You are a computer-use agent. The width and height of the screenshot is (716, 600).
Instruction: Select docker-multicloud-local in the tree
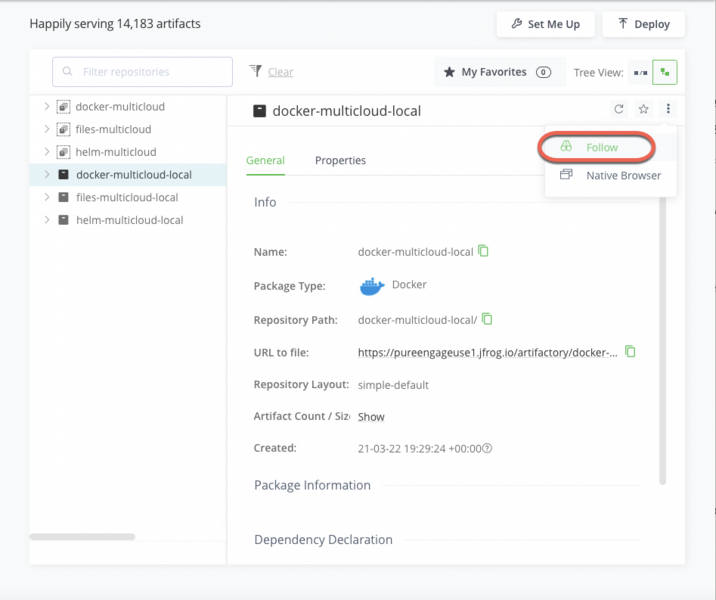(134, 174)
